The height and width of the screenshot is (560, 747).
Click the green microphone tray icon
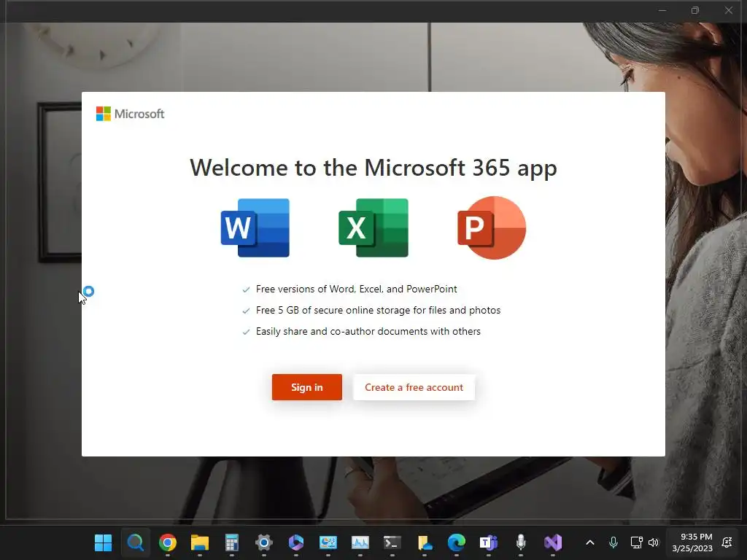(614, 542)
